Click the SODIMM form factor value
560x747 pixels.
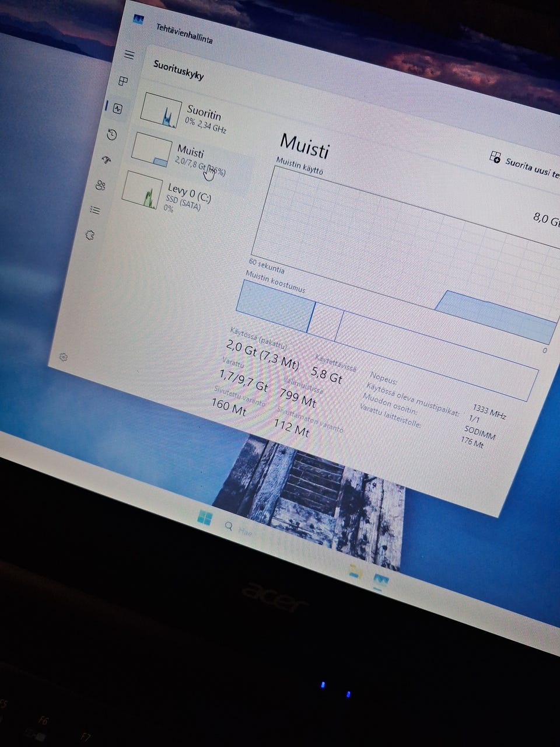pyautogui.click(x=480, y=433)
